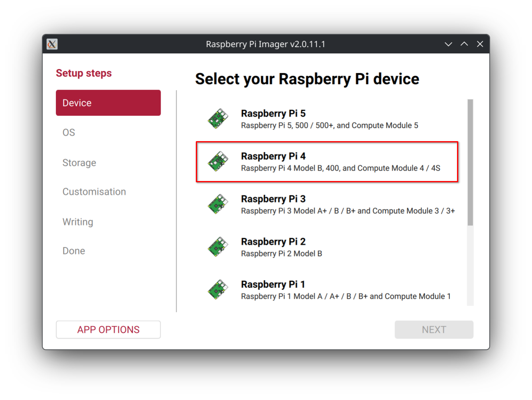Screen dimensions: 532x400
Task: Pick the Raspberry Pi 3 title
Action: coord(273,199)
